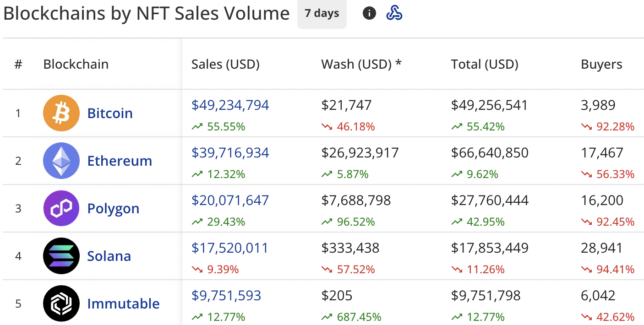This screenshot has width=644, height=325.
Task: Click the Ethereum logo icon
Action: 61,161
